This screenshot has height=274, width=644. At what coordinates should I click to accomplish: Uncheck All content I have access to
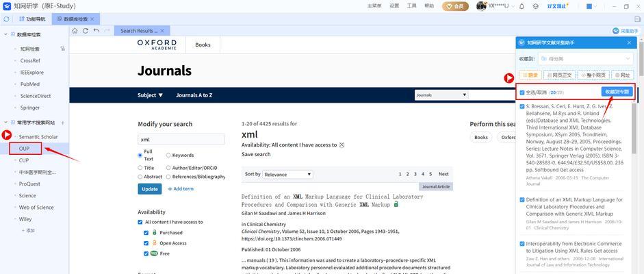[x=140, y=222]
